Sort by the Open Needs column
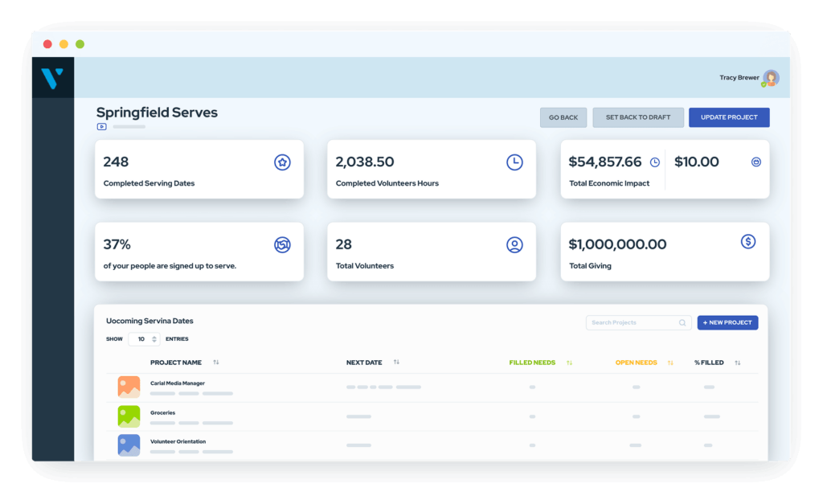Viewport: 823px width, 504px height. click(670, 363)
